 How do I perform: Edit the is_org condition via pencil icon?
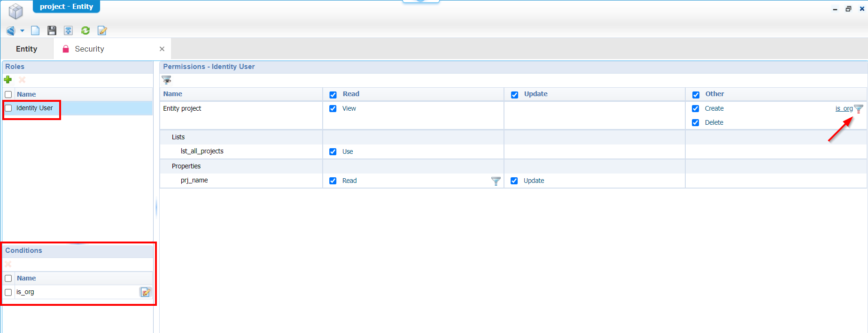146,292
